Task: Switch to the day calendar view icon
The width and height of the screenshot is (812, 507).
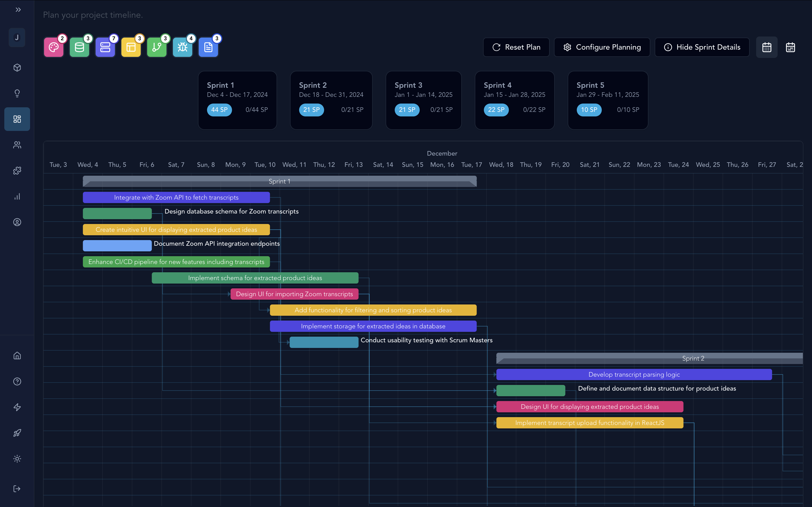Action: pos(767,47)
